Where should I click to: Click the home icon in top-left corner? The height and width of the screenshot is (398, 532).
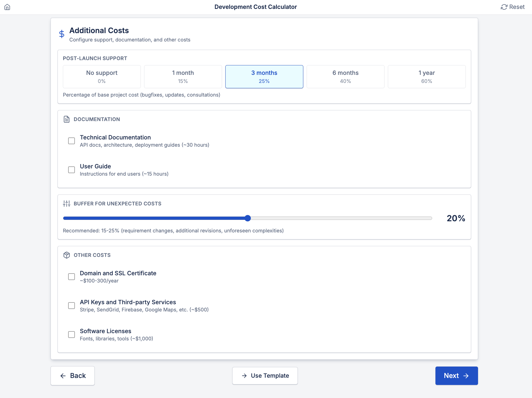coord(7,7)
